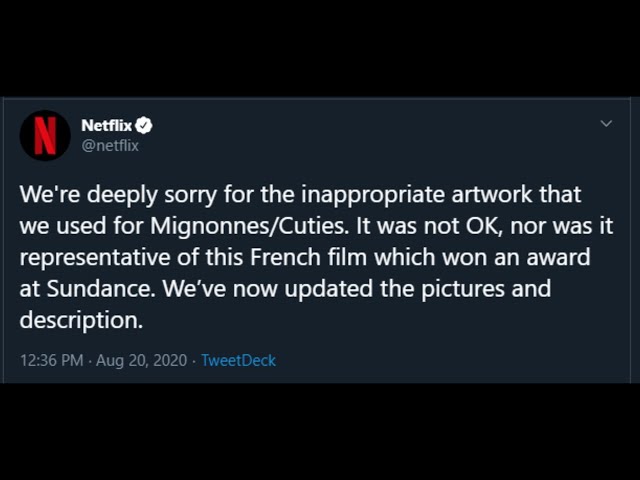This screenshot has height=480, width=640.
Task: Click the blue verified badge beside Netflix
Action: (143, 125)
